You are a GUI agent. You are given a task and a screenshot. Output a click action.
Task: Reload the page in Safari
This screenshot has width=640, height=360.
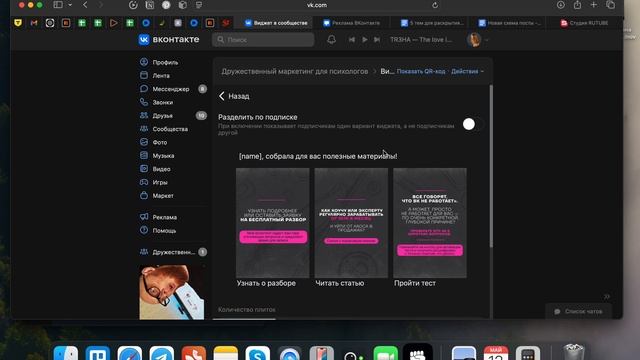(435, 5)
